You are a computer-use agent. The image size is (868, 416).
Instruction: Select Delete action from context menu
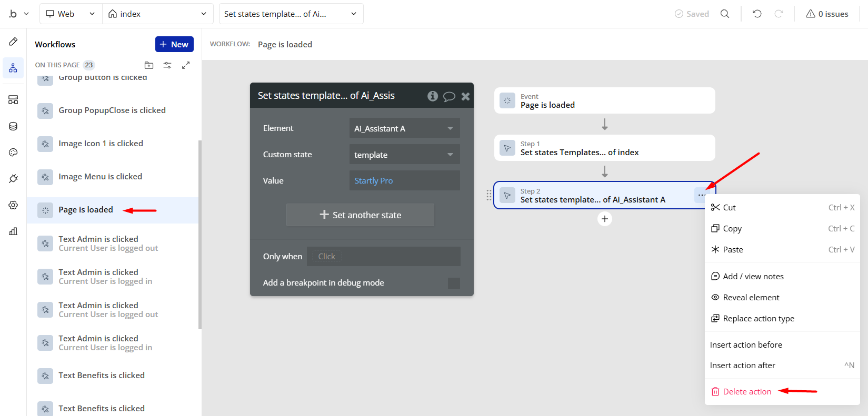tap(747, 391)
